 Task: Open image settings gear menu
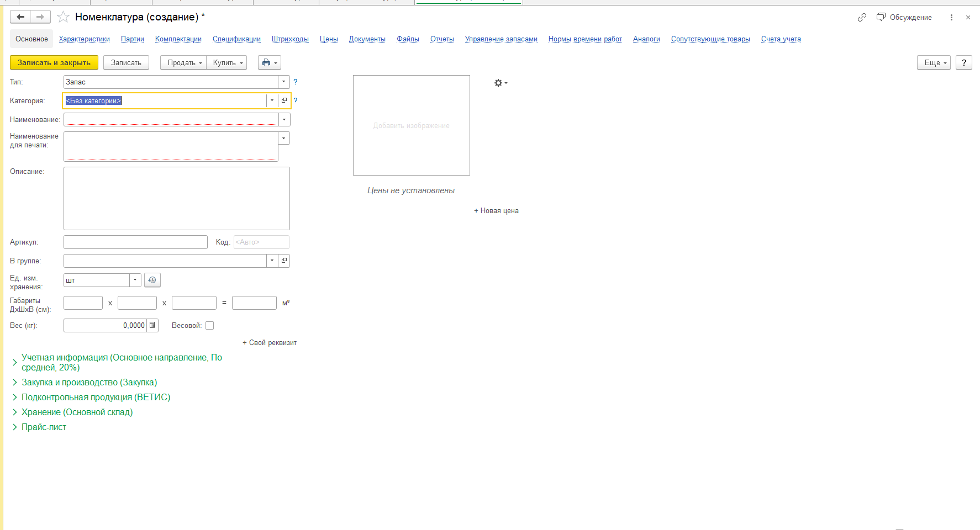(500, 83)
